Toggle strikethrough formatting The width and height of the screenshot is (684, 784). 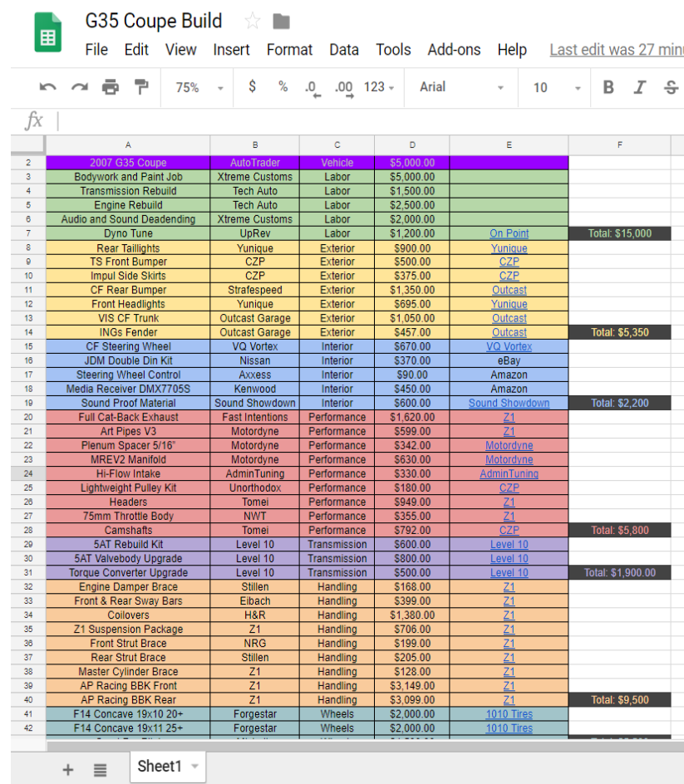(670, 87)
